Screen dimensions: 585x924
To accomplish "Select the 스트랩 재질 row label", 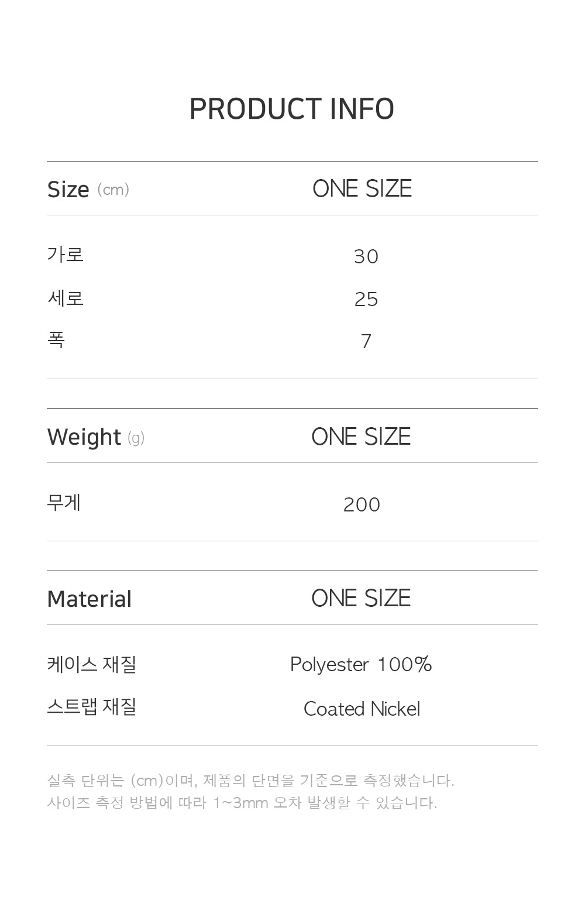I will click(x=91, y=707).
